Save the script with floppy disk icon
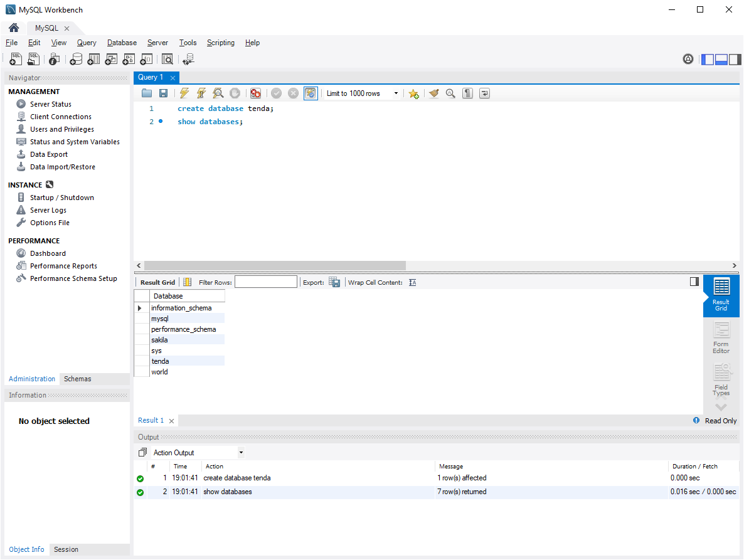The height and width of the screenshot is (560, 744). point(163,93)
